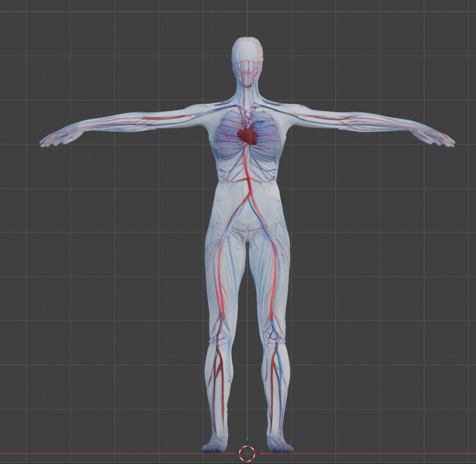Select the red heart mesh in chest
Screen dimensions: 476x464
247,135
